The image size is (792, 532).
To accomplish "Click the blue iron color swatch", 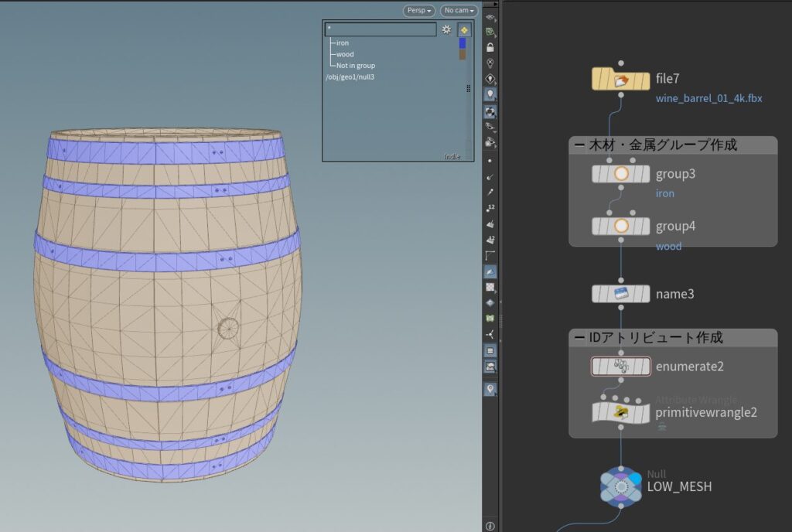I will click(x=463, y=43).
